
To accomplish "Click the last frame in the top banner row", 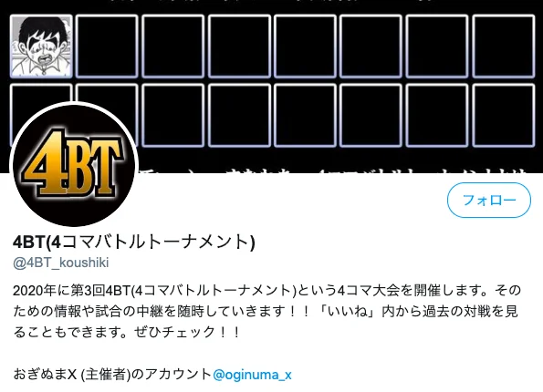I will click(504, 46).
